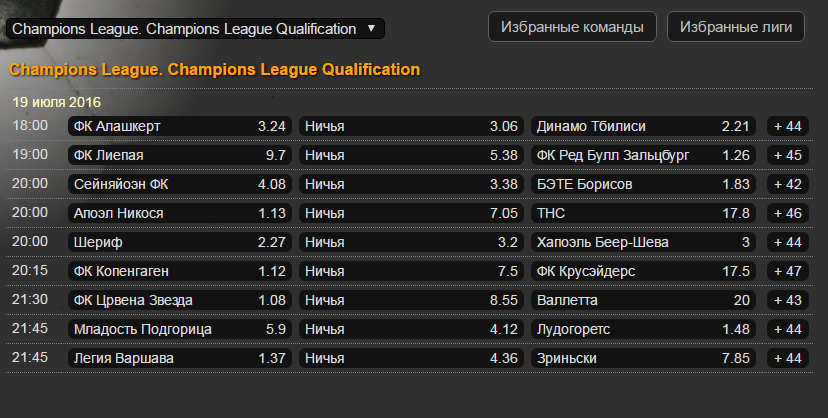Open +43 extra markets for Валлетта match
Image resolution: width=828 pixels, height=418 pixels.
pyautogui.click(x=787, y=300)
